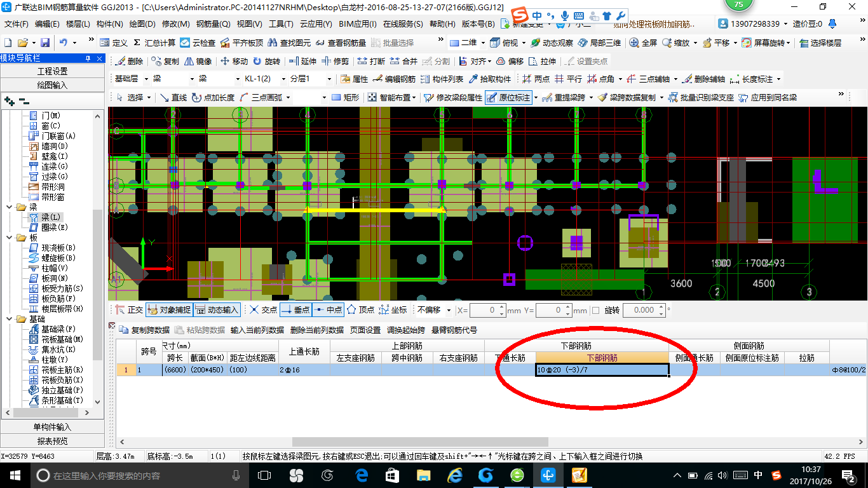The width and height of the screenshot is (868, 488).
Task: Check the 旋转 rotation checkbox
Action: [595, 310]
